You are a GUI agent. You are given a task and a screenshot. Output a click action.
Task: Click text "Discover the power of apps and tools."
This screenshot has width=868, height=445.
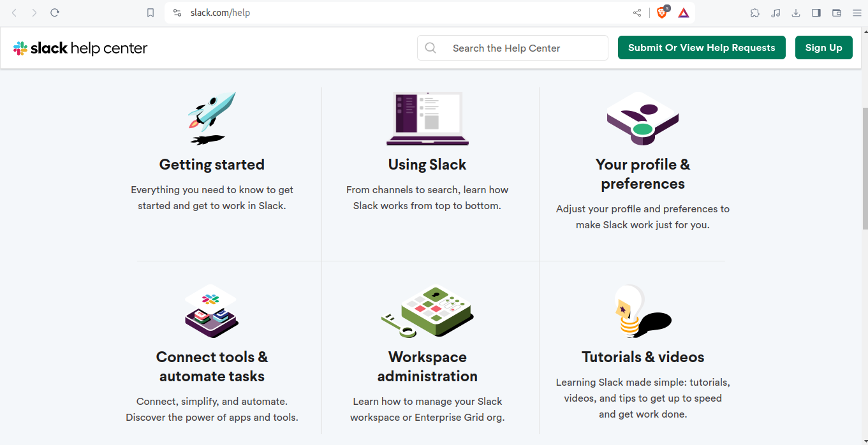(x=212, y=418)
